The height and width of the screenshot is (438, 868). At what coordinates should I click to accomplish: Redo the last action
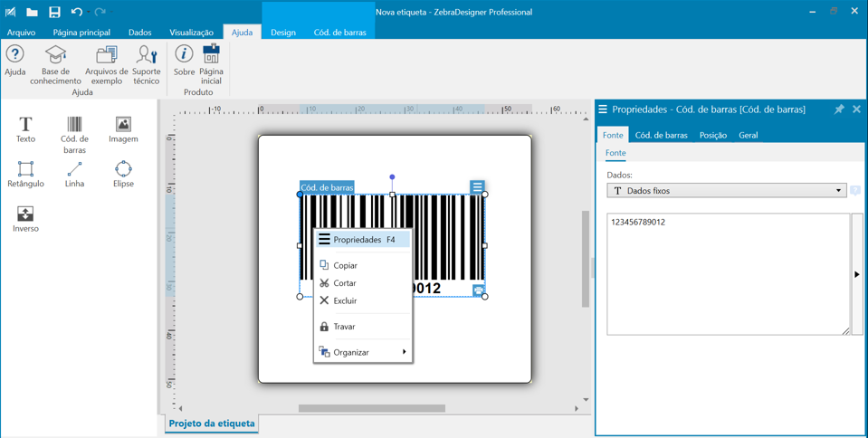point(100,12)
